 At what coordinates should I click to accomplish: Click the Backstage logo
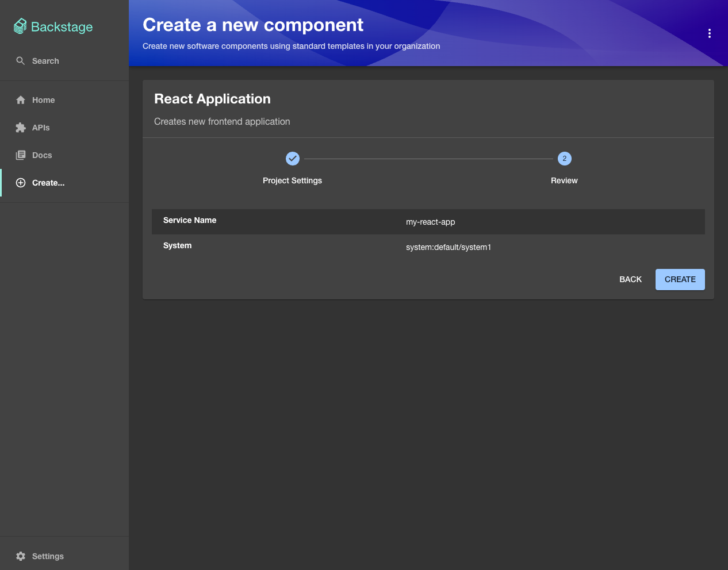click(x=53, y=26)
